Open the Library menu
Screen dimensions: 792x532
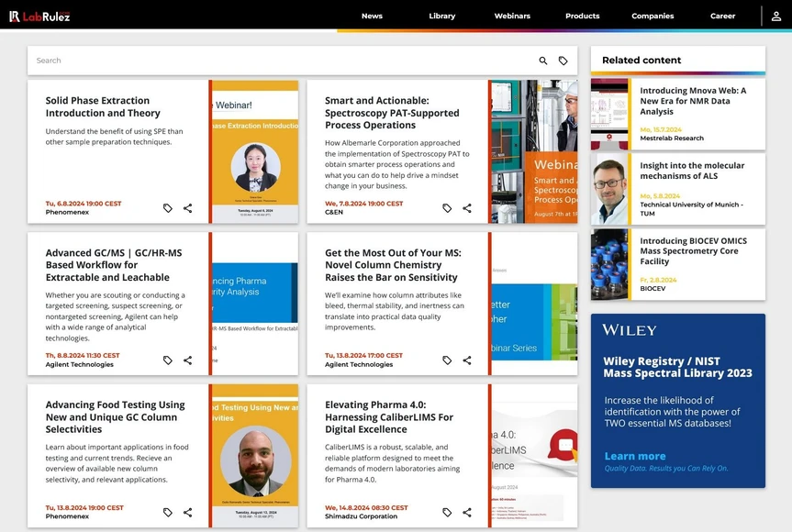tap(442, 17)
